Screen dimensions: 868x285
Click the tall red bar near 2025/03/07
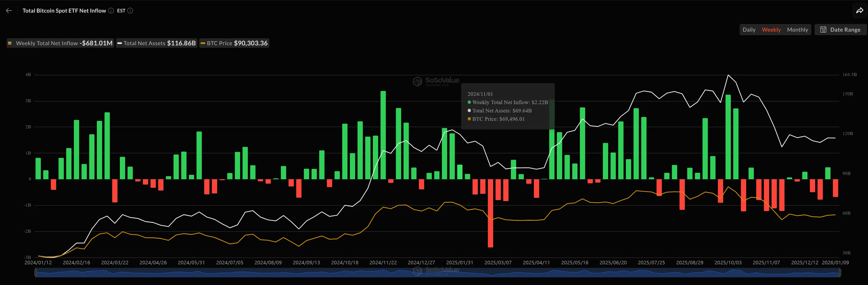(x=490, y=213)
